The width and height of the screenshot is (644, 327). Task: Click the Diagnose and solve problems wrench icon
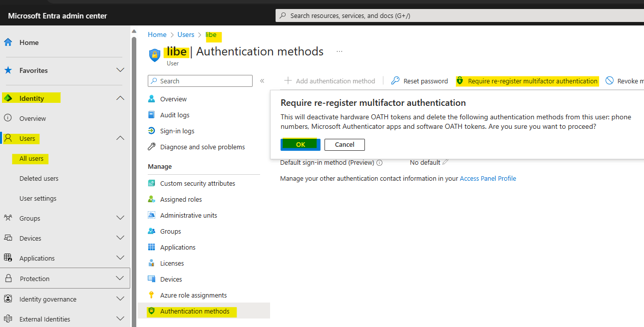152,147
